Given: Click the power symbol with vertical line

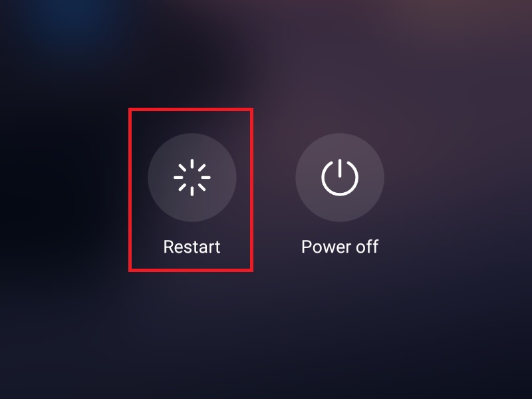Looking at the screenshot, I should tap(340, 178).
